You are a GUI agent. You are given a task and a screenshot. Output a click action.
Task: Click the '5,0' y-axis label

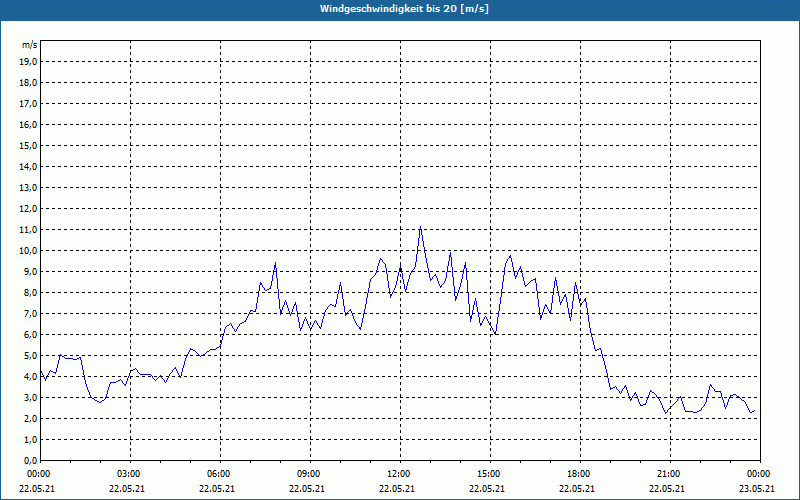pos(31,356)
